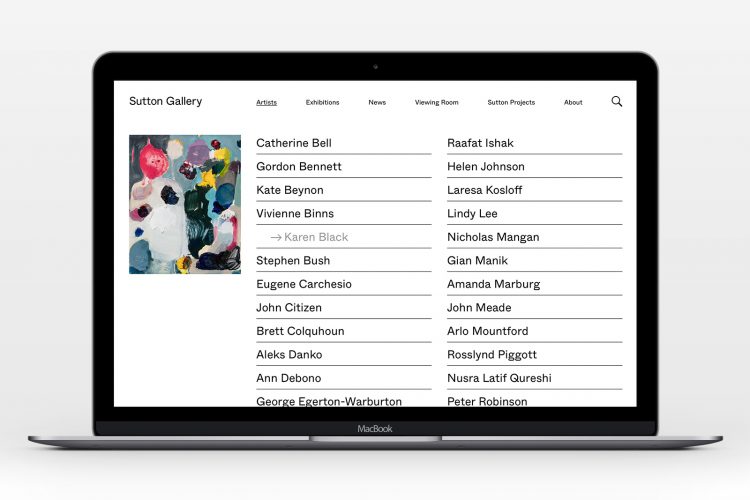Click the abstract painting thumbnail
750x500 pixels.
click(185, 204)
